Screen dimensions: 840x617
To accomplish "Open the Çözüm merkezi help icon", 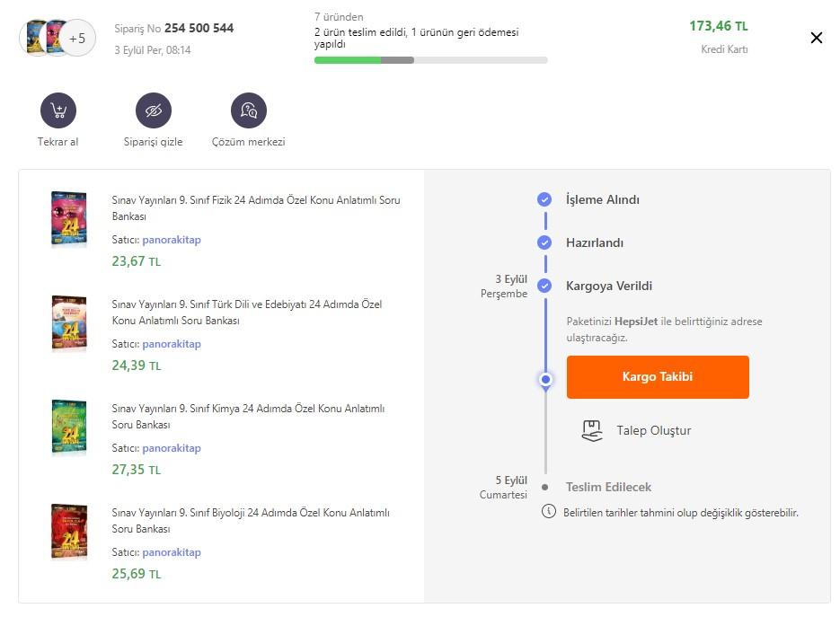I will pyautogui.click(x=248, y=110).
